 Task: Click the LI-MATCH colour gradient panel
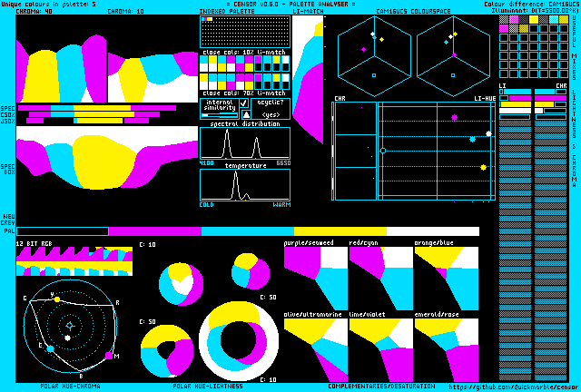tap(308, 80)
